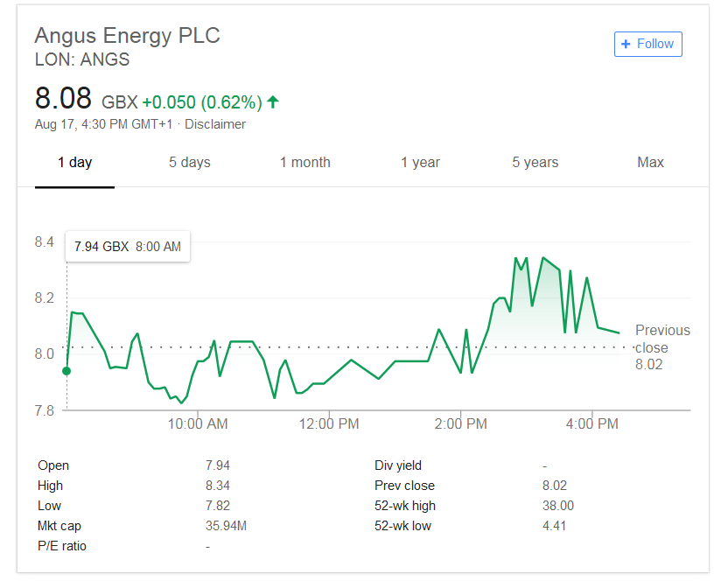This screenshot has height=581, width=728.
Task: Click the 52-wk low value 4.41
Action: pos(554,526)
